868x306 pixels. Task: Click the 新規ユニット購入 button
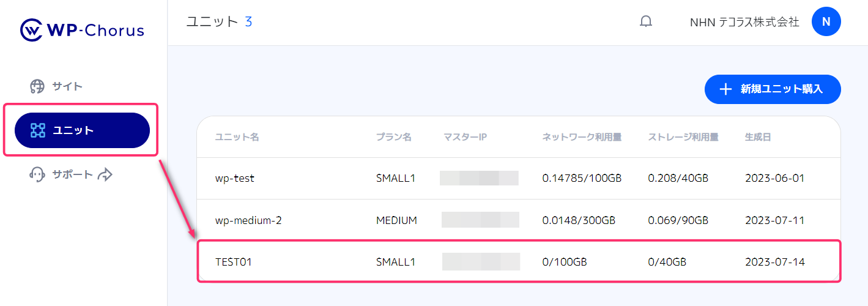click(773, 89)
